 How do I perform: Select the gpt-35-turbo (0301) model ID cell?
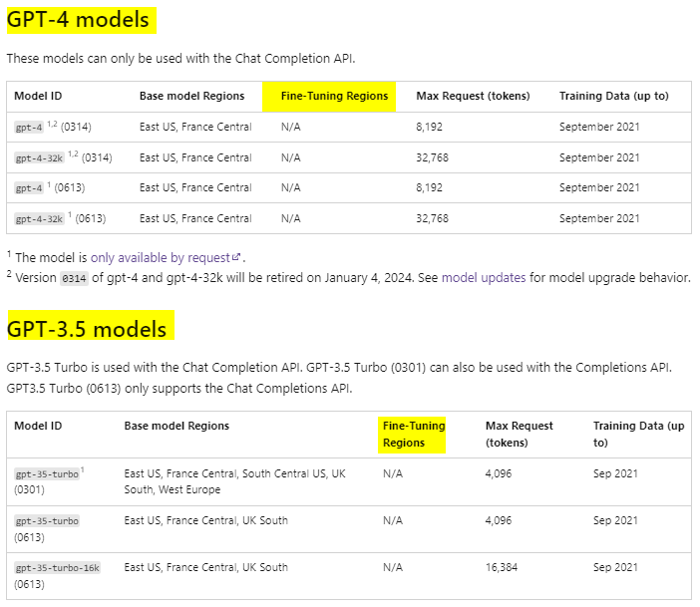(49, 481)
